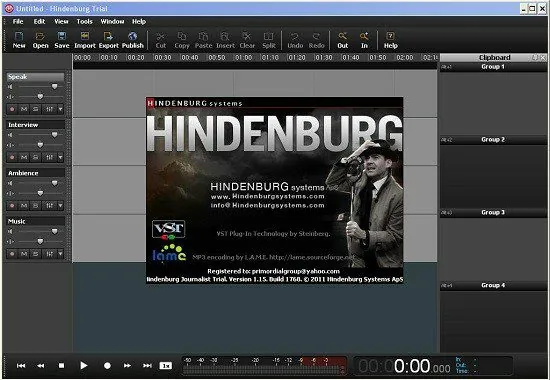550x380 pixels.
Task: Select the Group 4 clipboard header
Action: 493,285
